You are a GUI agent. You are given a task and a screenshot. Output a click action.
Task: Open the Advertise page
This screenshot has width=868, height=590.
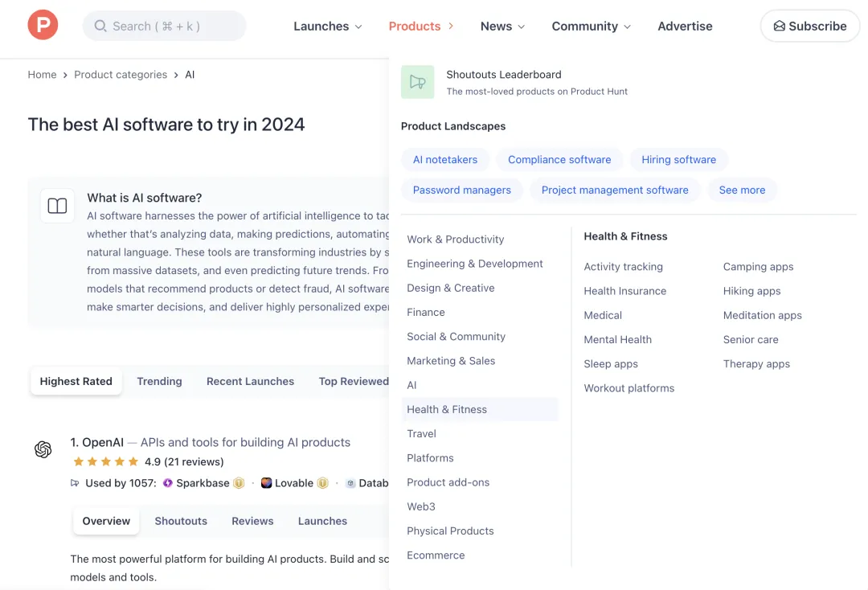685,26
